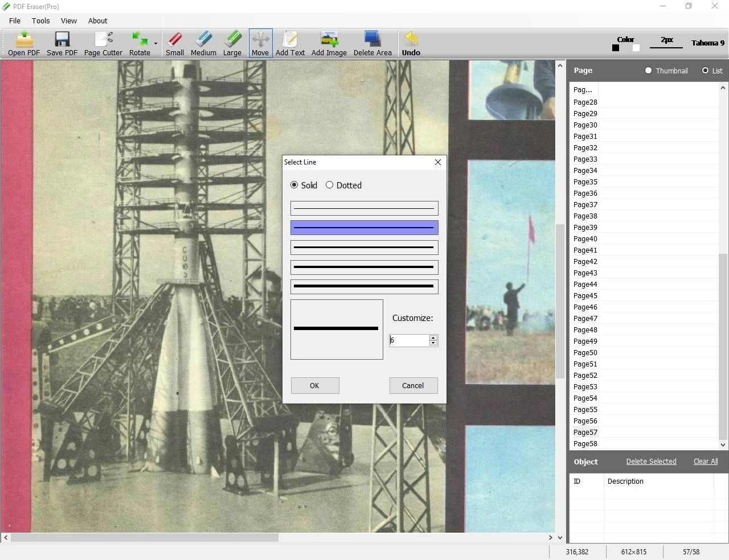Screen dimensions: 729x560
Task: Switch page panel to List view
Action: tap(705, 71)
